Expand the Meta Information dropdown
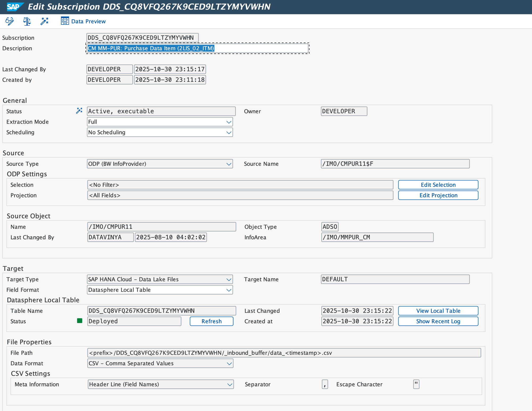 230,384
